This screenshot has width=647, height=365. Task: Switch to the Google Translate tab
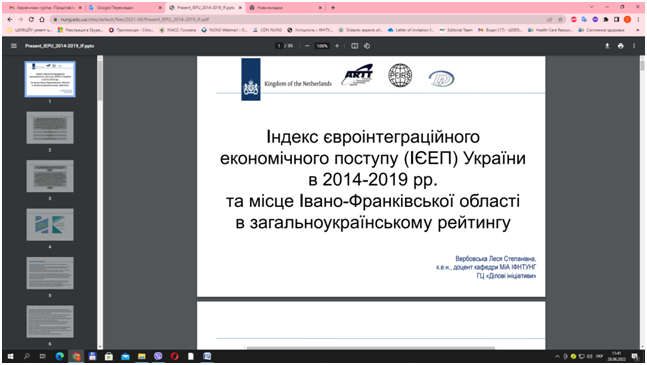point(125,7)
